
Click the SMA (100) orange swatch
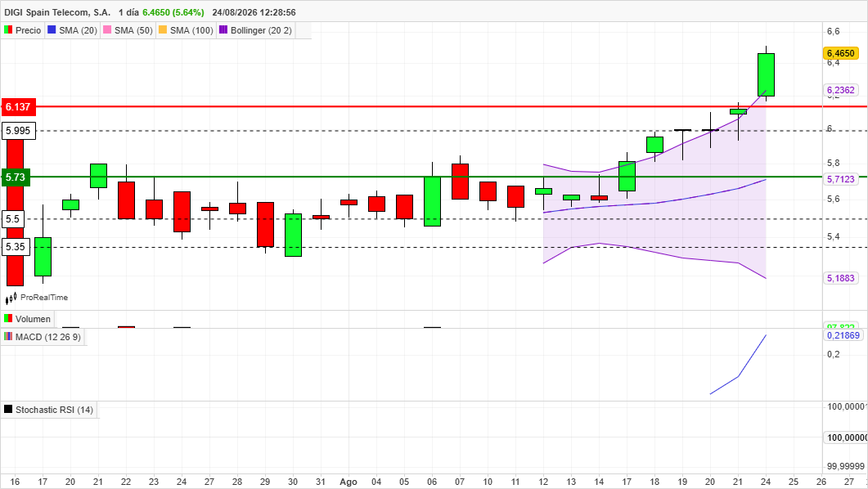click(162, 30)
